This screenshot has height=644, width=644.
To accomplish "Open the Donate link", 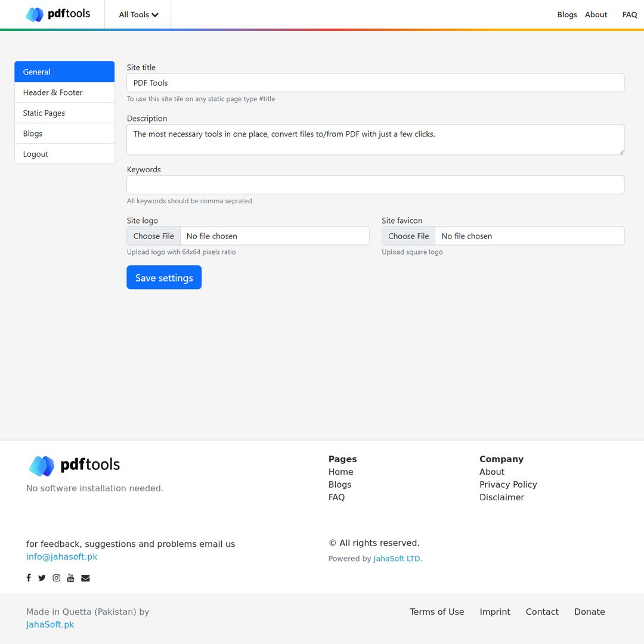I will click(589, 612).
